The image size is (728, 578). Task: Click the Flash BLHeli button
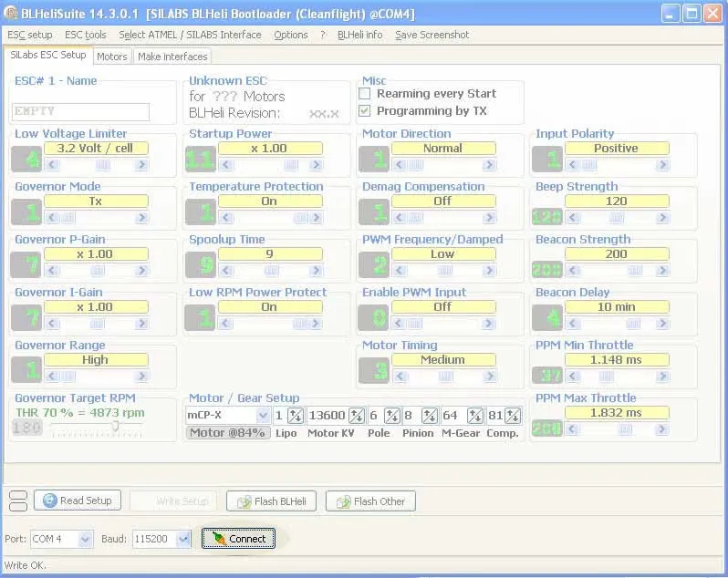(272, 501)
